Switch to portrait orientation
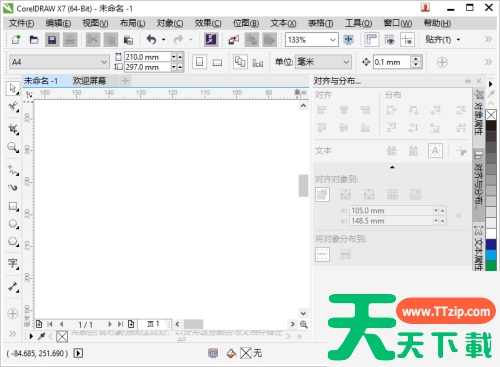The image size is (500, 367). pyautogui.click(x=199, y=62)
